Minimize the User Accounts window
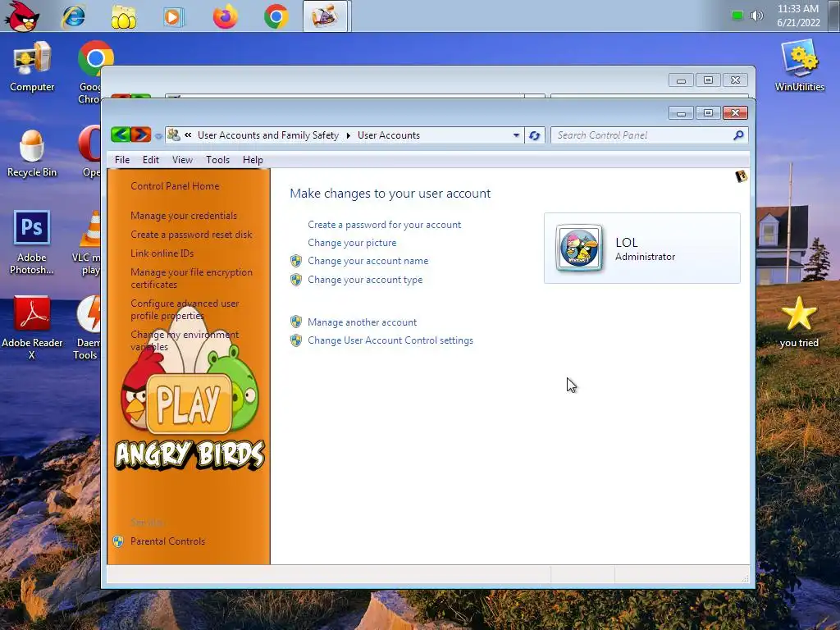Image resolution: width=840 pixels, height=630 pixels. pyautogui.click(x=681, y=112)
